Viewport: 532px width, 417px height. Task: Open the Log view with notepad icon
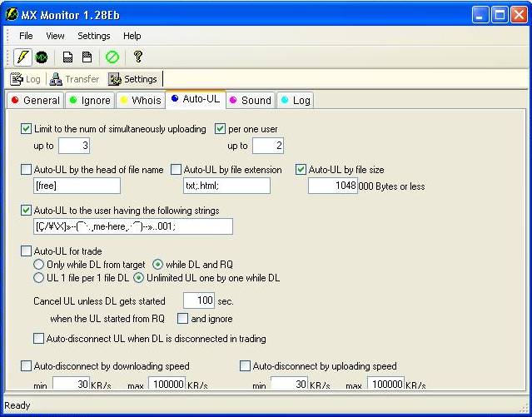point(26,79)
